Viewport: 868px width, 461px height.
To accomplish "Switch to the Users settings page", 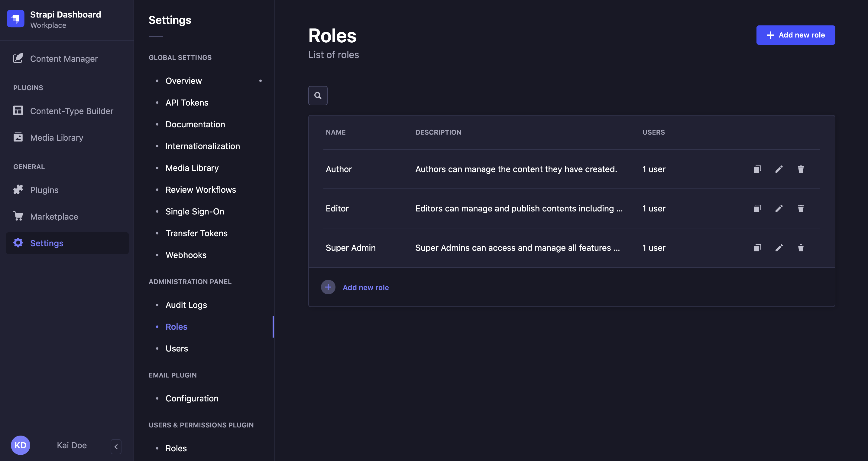I will (x=177, y=348).
